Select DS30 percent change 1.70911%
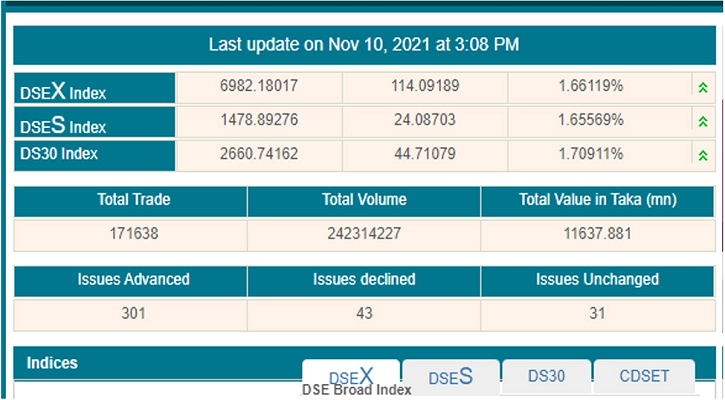725x400 pixels. click(591, 154)
